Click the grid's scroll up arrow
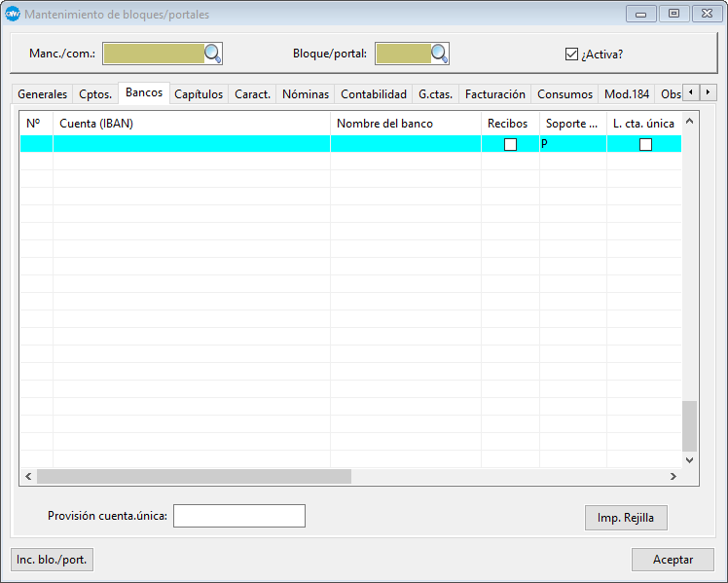Image resolution: width=728 pixels, height=583 pixels. [689, 122]
